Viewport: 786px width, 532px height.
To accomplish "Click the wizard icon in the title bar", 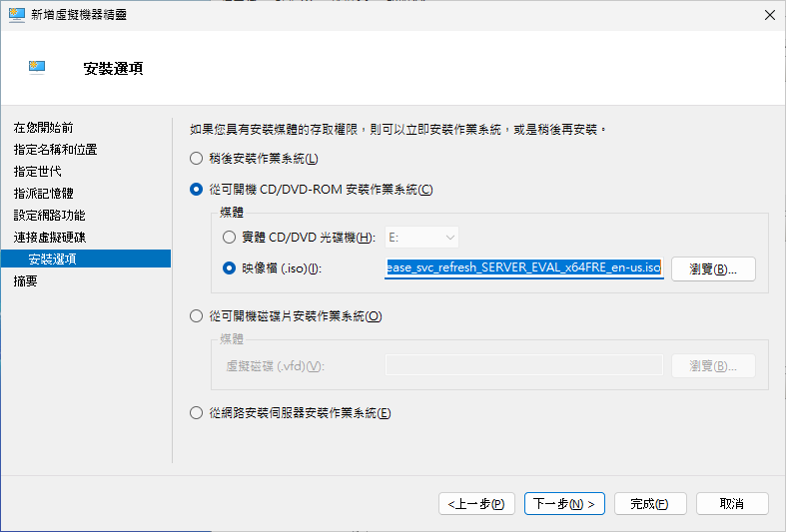I will click(x=17, y=15).
